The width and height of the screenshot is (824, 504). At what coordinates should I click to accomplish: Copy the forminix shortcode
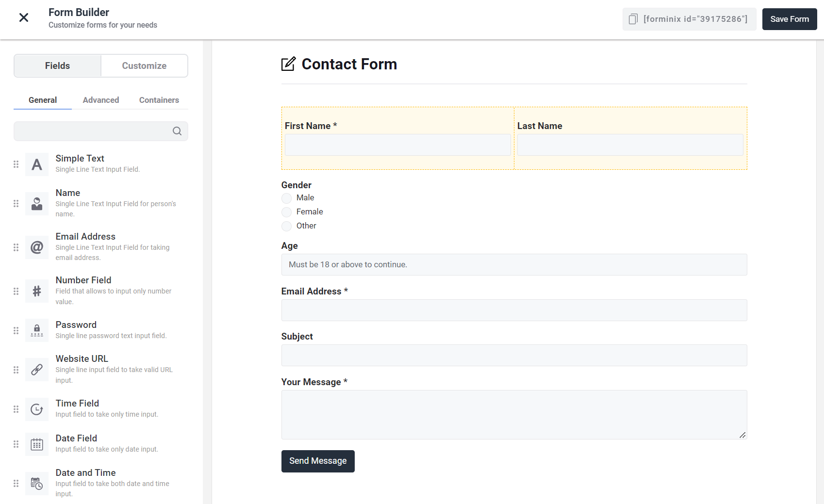click(633, 19)
